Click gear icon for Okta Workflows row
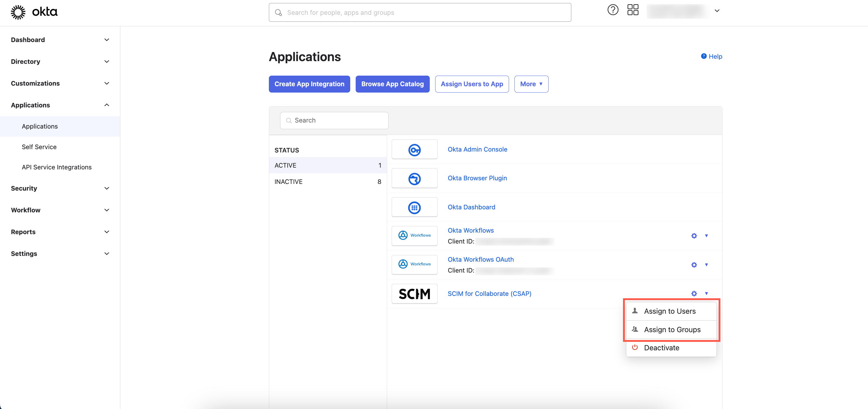The image size is (868, 409). pos(694,236)
